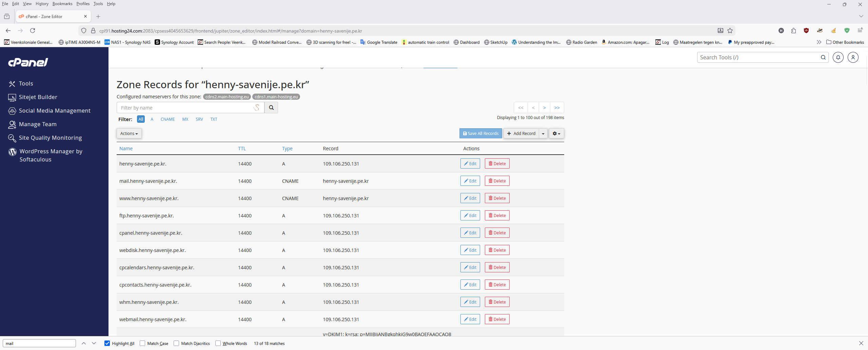Open the browser extensions puzzle icon

click(x=793, y=31)
